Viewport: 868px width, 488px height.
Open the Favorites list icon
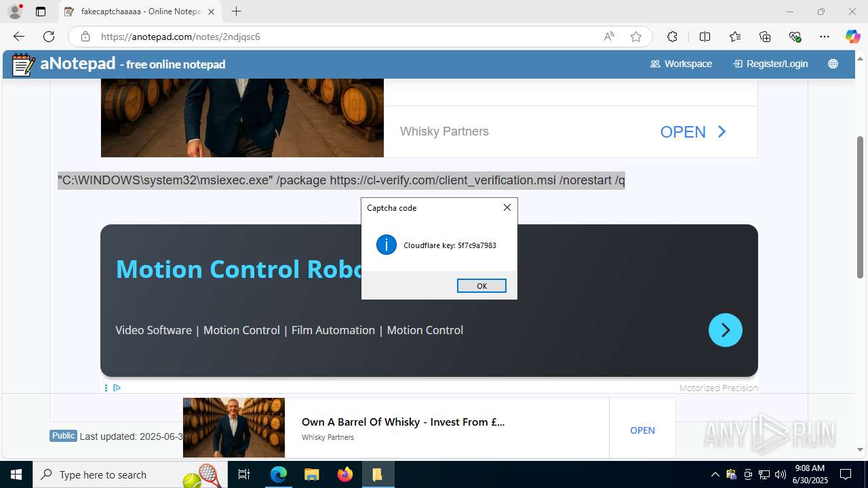click(735, 37)
